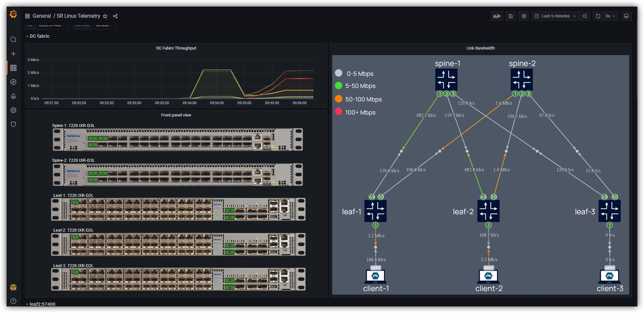The image size is (644, 313).
Task: Open Explore via the compass icon
Action: pyautogui.click(x=13, y=82)
